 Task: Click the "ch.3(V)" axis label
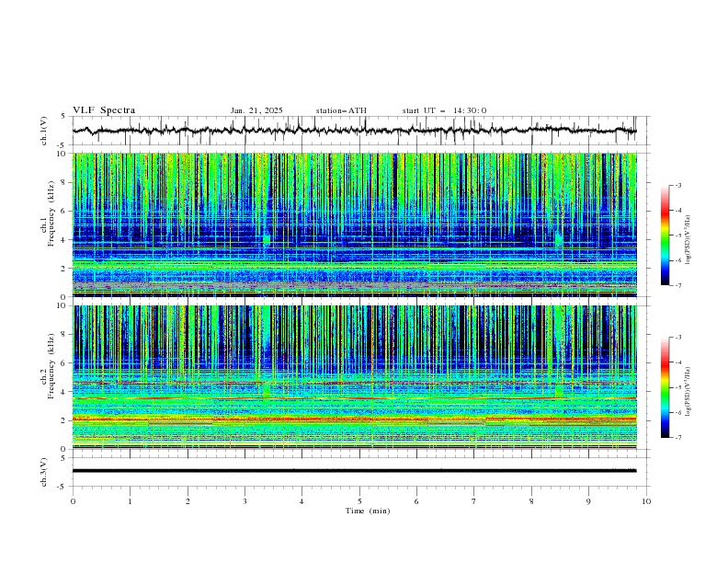[44, 472]
